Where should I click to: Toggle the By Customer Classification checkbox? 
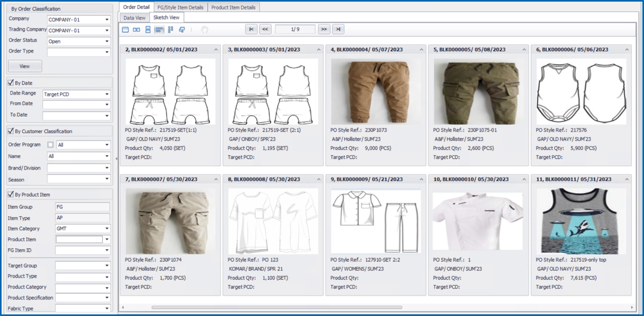tap(11, 131)
